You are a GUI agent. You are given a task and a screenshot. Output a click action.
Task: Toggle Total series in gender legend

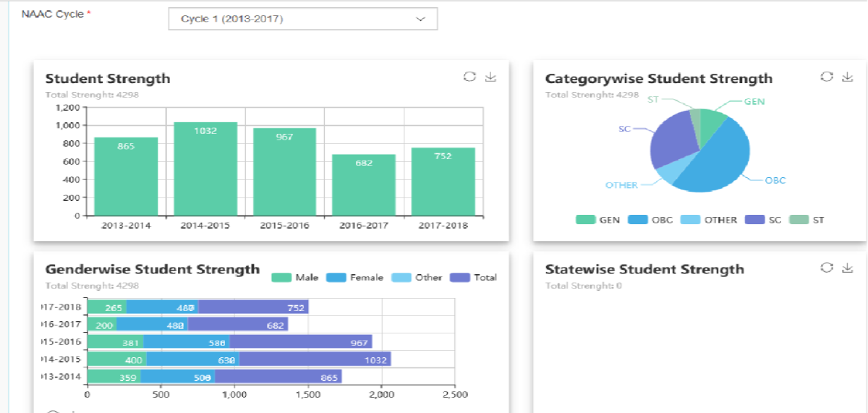(474, 278)
